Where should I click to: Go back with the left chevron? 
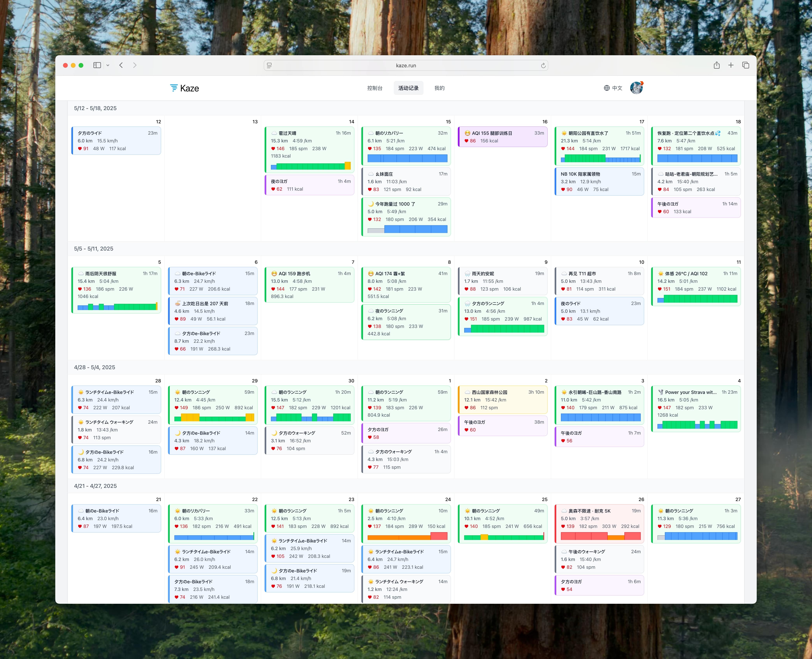coord(121,65)
